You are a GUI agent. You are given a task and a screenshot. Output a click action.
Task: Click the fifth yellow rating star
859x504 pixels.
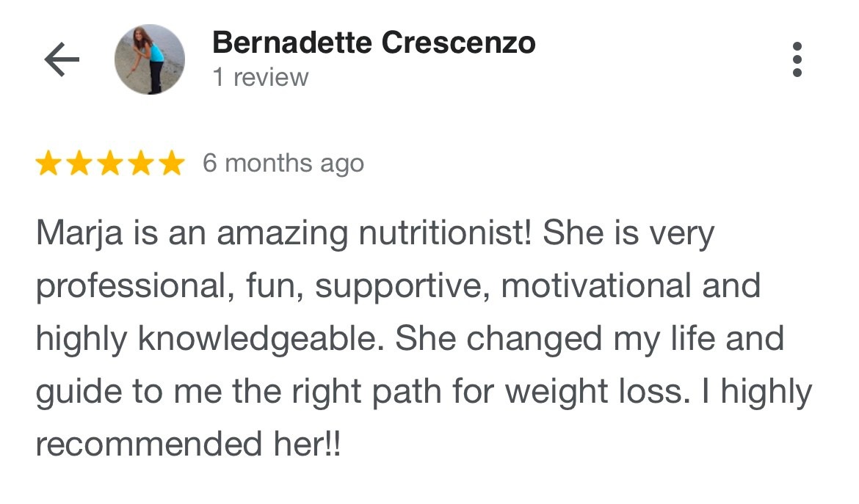tap(172, 163)
